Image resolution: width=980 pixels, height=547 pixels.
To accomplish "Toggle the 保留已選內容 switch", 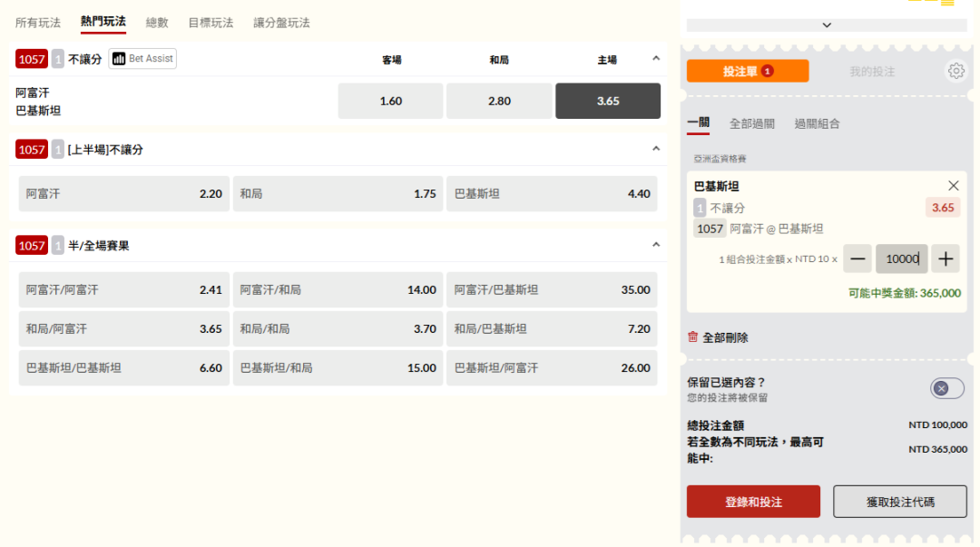I will 946,388.
